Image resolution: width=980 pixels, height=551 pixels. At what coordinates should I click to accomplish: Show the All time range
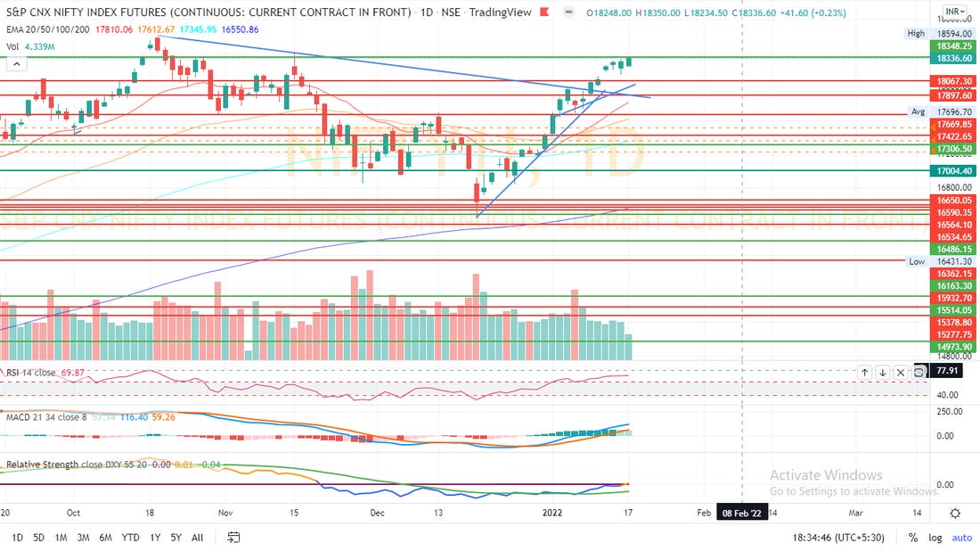pyautogui.click(x=198, y=538)
